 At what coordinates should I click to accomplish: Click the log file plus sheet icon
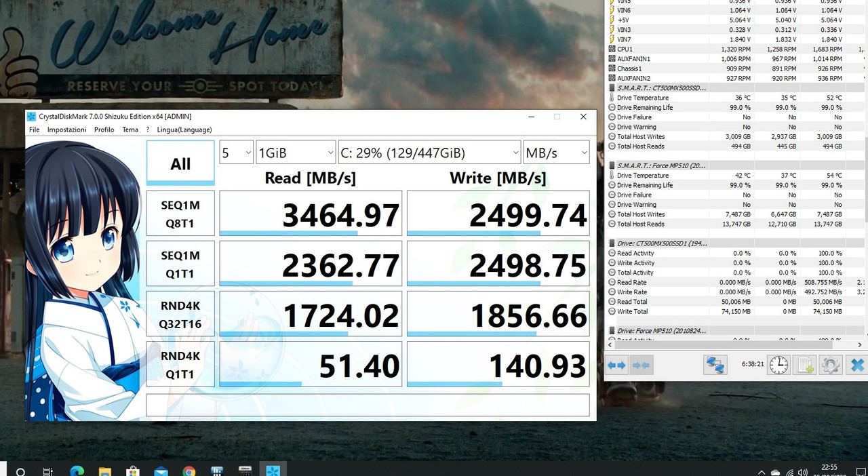[805, 365]
